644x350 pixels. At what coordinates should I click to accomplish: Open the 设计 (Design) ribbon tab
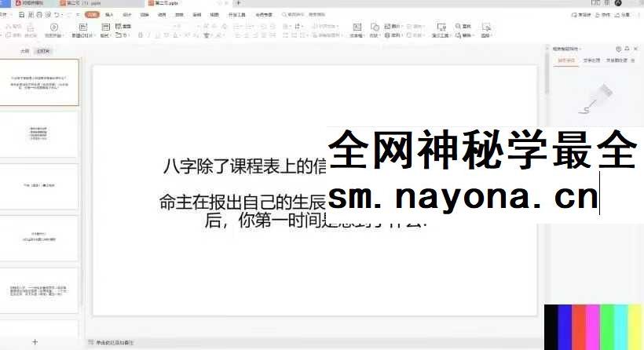pos(127,15)
